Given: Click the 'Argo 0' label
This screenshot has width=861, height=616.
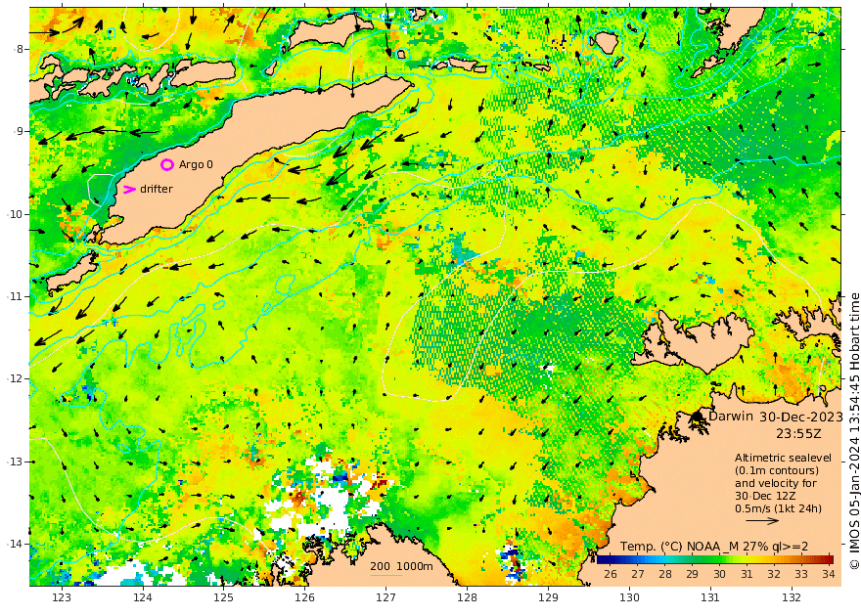Looking at the screenshot, I should [196, 164].
